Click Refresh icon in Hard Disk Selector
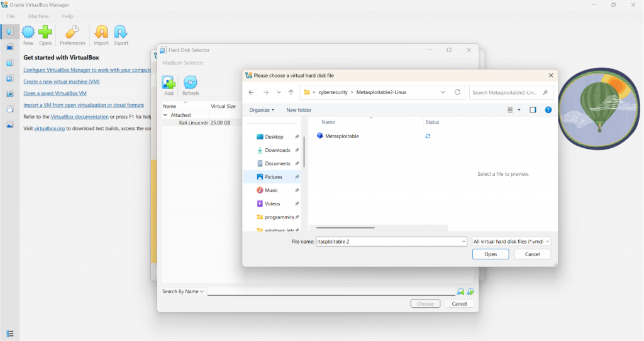Viewport: 644px width, 341px height. pyautogui.click(x=190, y=82)
